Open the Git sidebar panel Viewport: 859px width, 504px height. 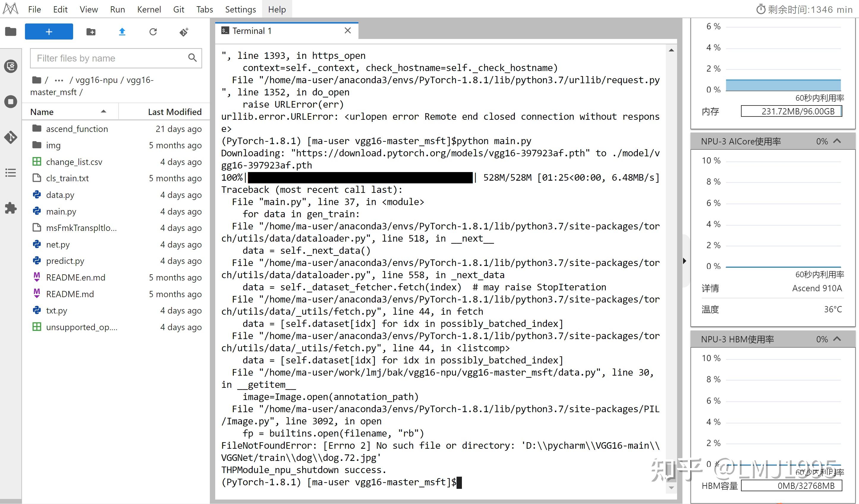pyautogui.click(x=11, y=137)
